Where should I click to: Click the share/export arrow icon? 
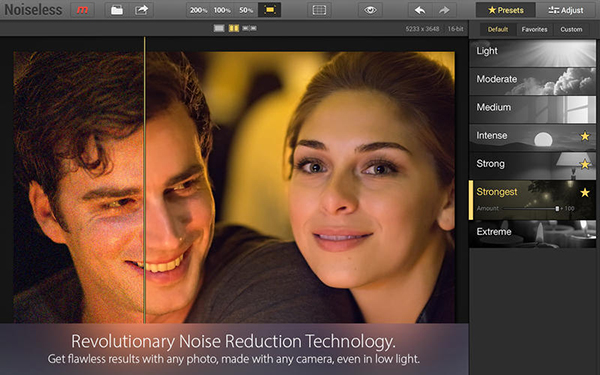coord(141,10)
